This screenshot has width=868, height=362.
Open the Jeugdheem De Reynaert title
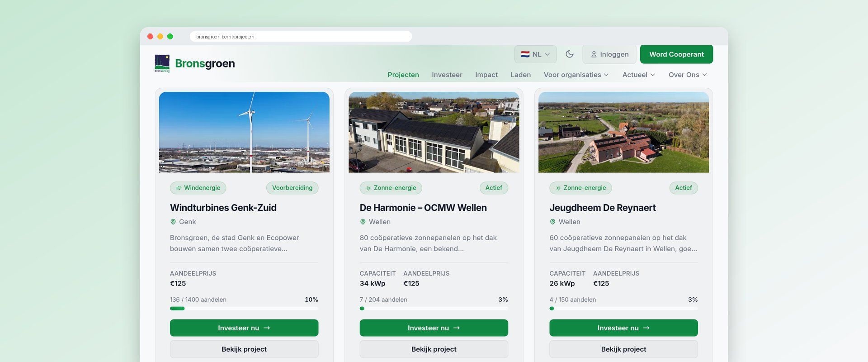coord(603,208)
